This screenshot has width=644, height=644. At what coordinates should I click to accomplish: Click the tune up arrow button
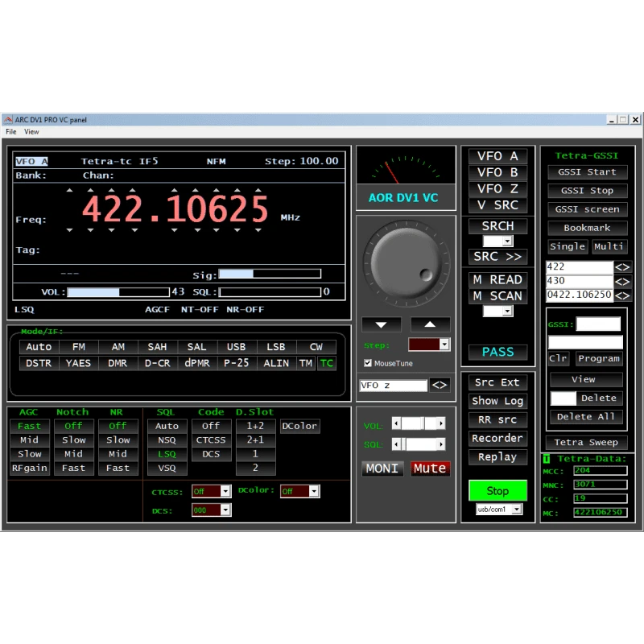click(430, 325)
